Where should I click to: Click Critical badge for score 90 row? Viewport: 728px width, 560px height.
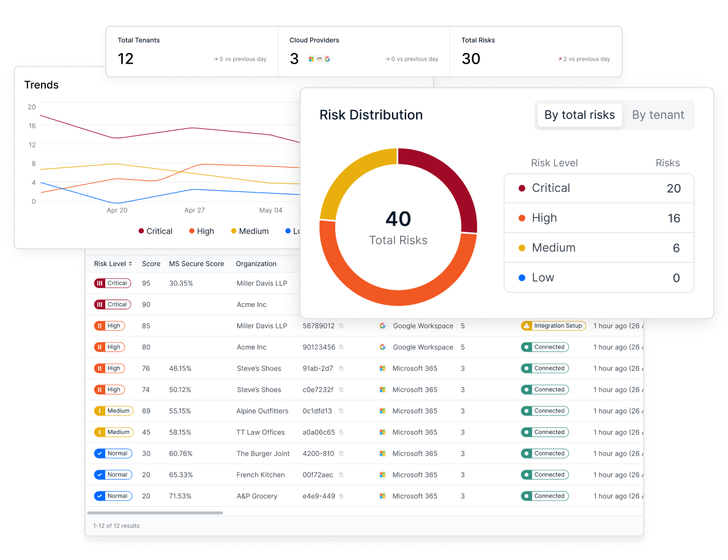point(113,304)
